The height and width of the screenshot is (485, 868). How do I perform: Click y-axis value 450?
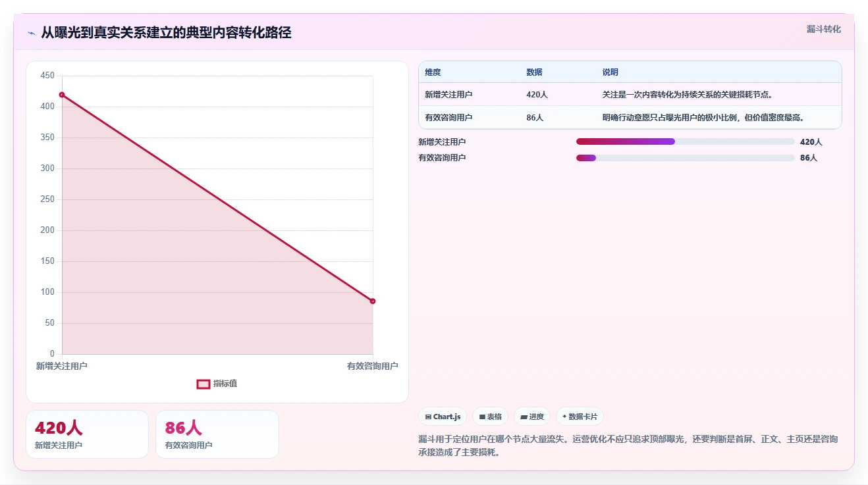(x=47, y=76)
